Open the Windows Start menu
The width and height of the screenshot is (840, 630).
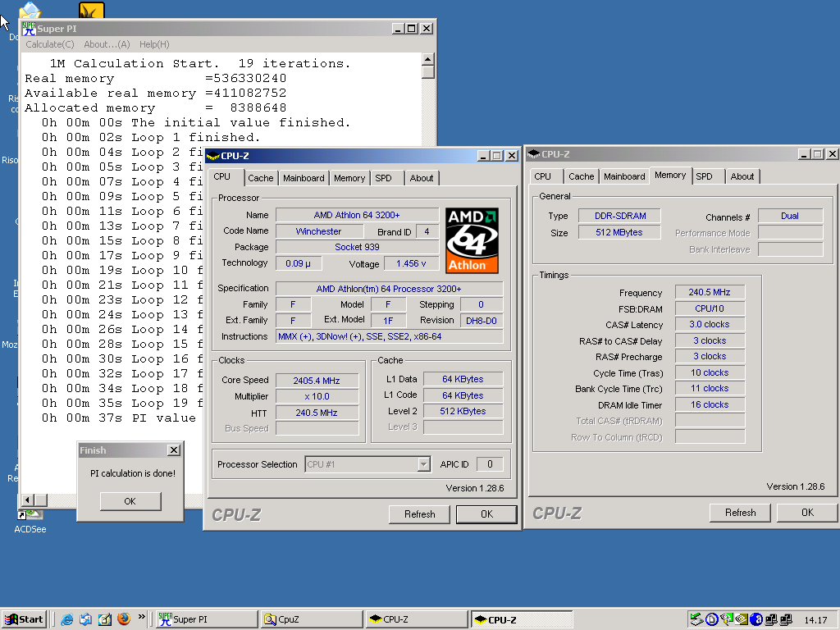click(24, 619)
